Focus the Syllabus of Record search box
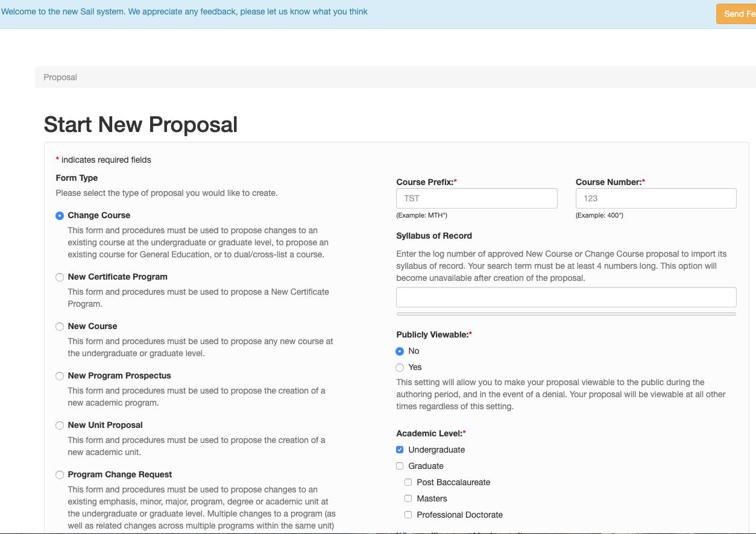The height and width of the screenshot is (534, 756). pos(565,297)
